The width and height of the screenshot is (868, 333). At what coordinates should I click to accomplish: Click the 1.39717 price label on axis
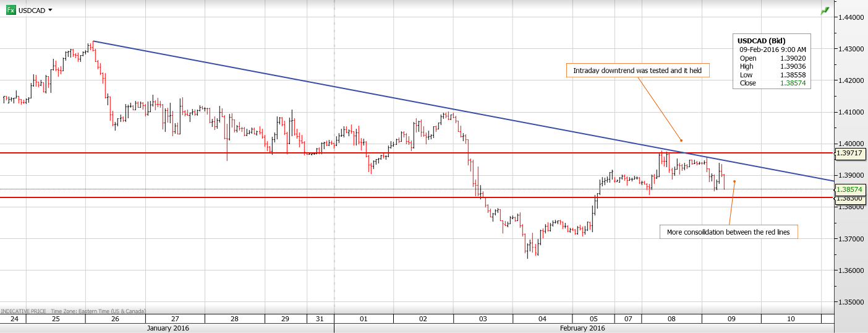point(850,152)
